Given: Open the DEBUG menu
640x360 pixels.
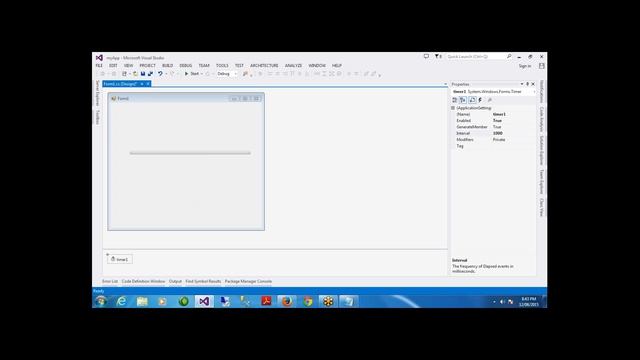Looking at the screenshot, I should pos(185,66).
